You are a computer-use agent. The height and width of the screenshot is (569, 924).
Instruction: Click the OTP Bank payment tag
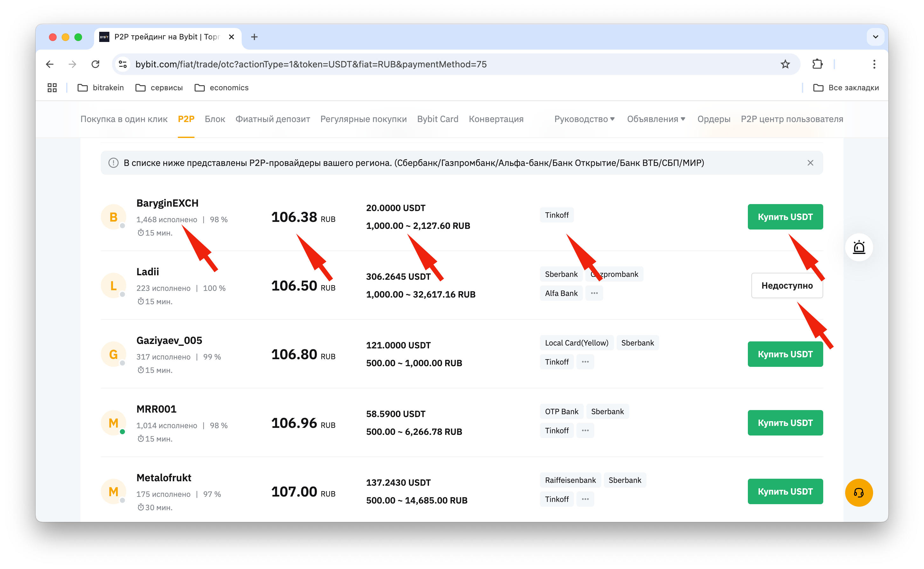(x=561, y=412)
